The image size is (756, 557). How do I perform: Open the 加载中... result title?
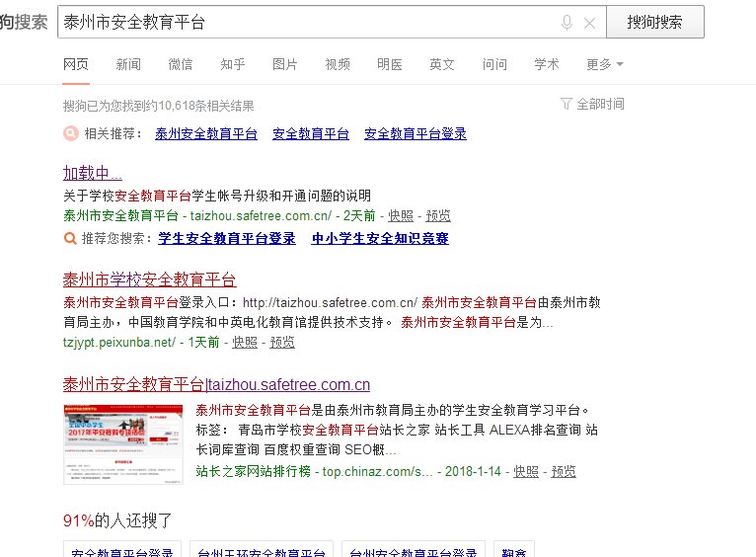pos(93,173)
